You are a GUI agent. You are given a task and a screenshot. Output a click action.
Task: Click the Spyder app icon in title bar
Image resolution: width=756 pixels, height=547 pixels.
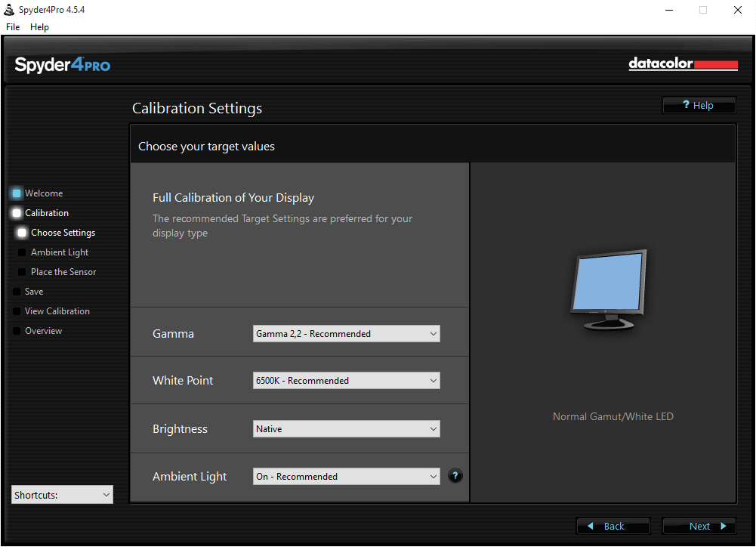click(9, 10)
